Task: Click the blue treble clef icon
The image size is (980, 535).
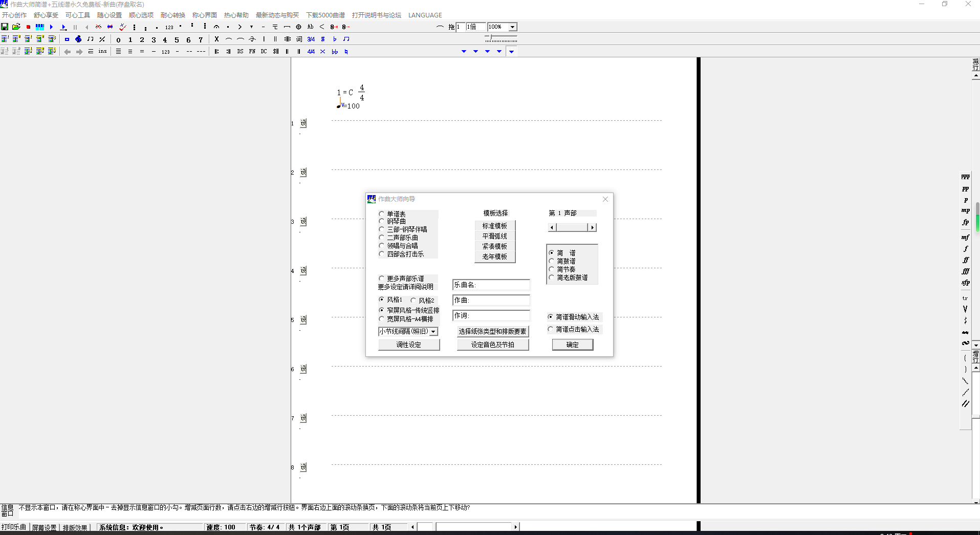Action: (x=78, y=39)
